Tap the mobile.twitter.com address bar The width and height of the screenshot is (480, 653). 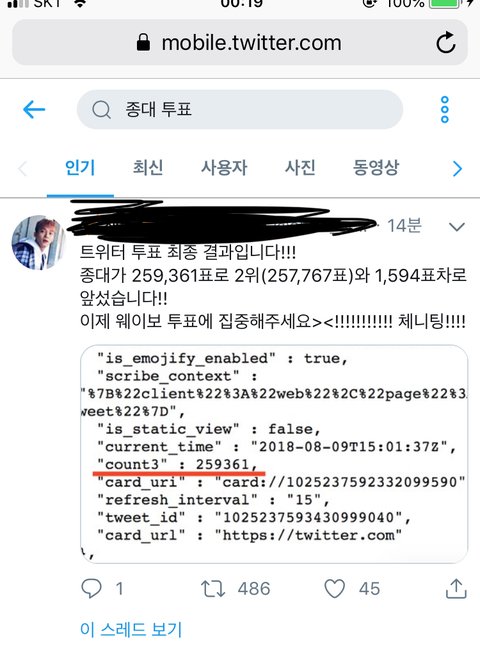click(240, 42)
